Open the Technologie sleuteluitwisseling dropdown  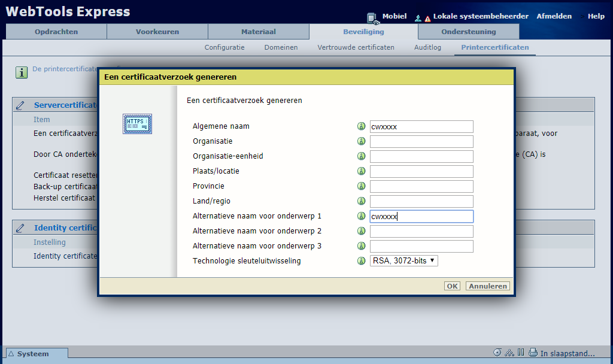pos(404,260)
